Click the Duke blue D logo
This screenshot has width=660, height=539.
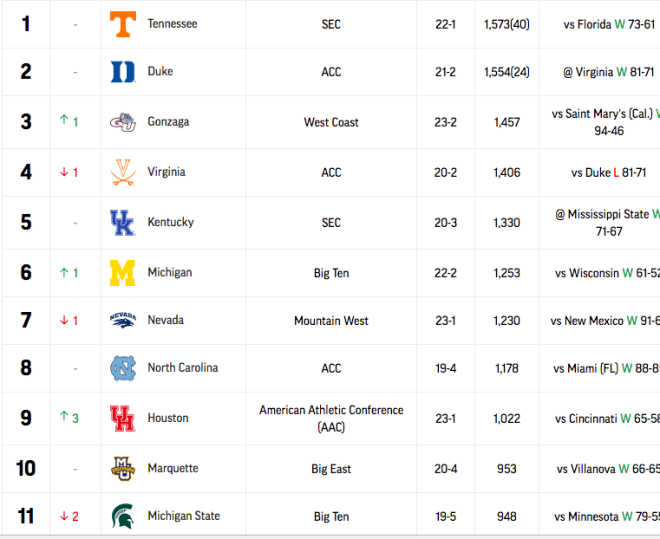coord(123,72)
